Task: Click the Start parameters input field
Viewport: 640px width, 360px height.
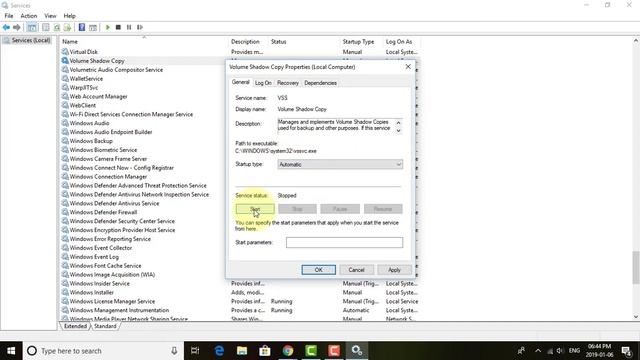Action: click(x=344, y=242)
